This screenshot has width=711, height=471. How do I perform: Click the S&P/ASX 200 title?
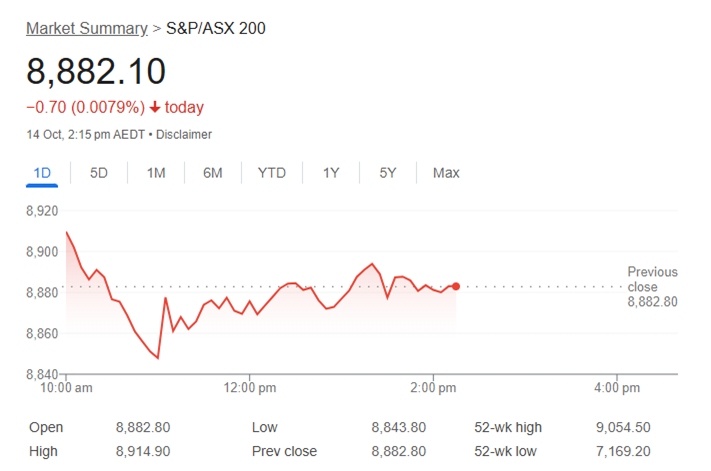(x=215, y=28)
